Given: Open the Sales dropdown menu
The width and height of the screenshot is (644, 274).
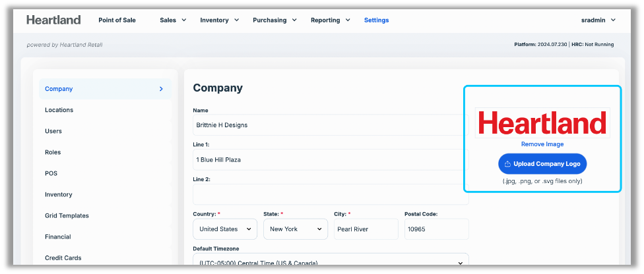Looking at the screenshot, I should click(173, 20).
